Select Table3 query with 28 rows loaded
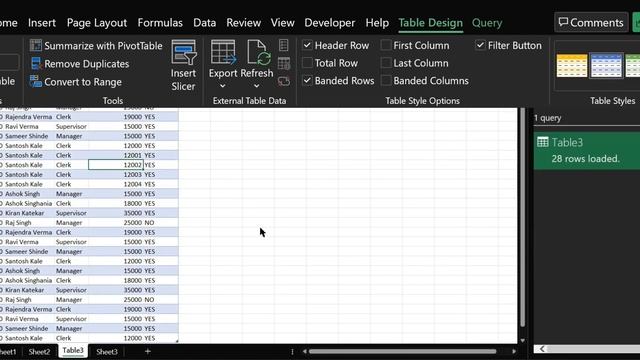 click(587, 150)
